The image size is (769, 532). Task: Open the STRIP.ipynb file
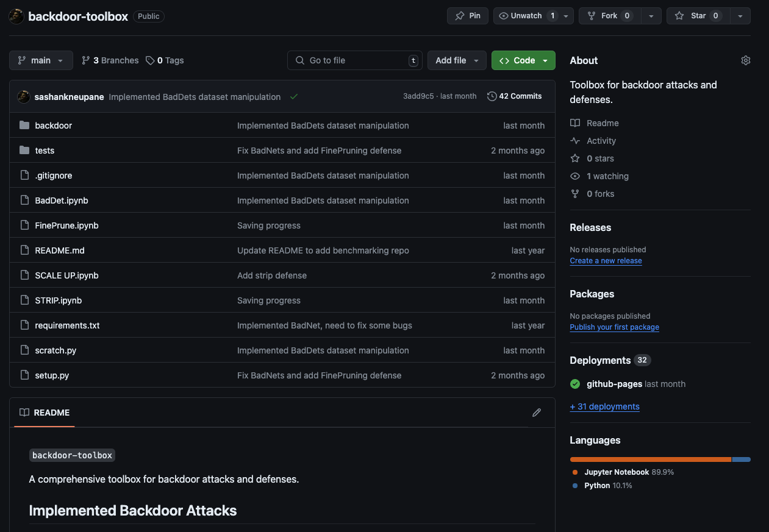point(58,300)
